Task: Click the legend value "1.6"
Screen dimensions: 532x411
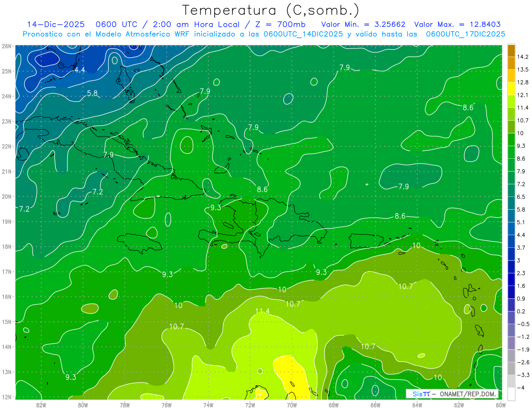Action: [521, 286]
